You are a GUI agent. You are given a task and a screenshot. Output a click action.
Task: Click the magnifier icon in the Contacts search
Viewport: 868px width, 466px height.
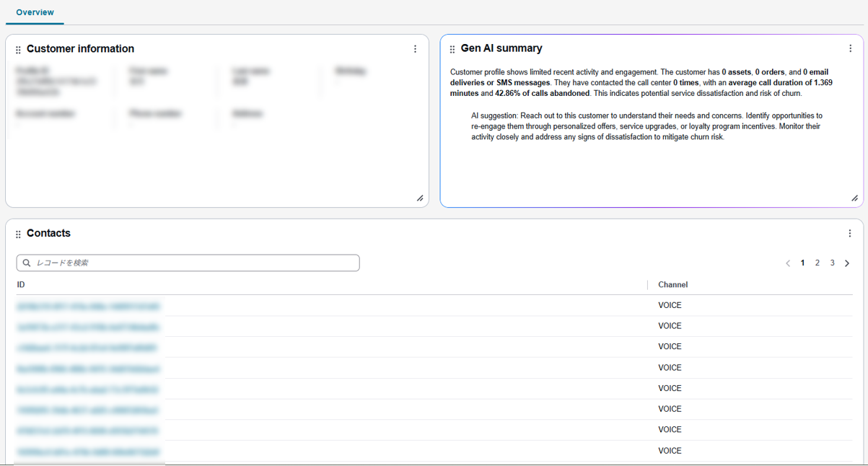click(x=27, y=263)
